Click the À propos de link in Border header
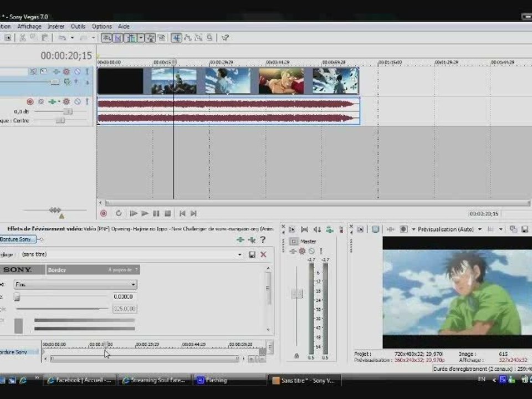 [x=121, y=270]
